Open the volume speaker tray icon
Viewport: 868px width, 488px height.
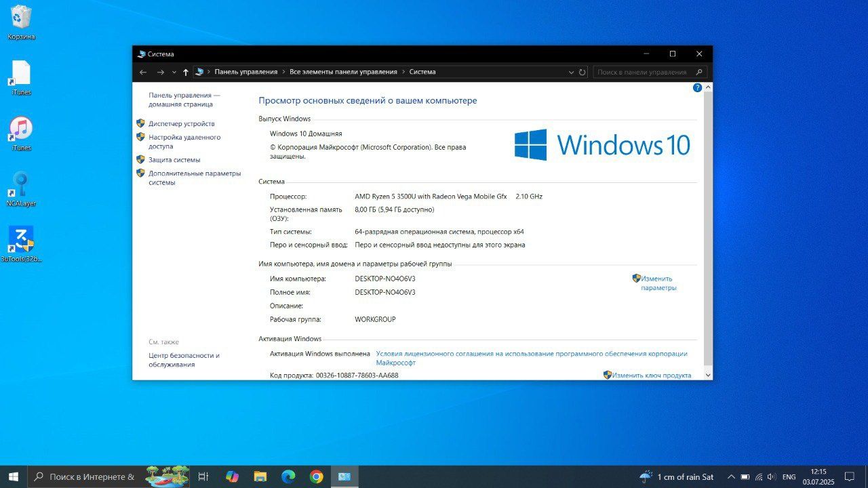pyautogui.click(x=772, y=477)
